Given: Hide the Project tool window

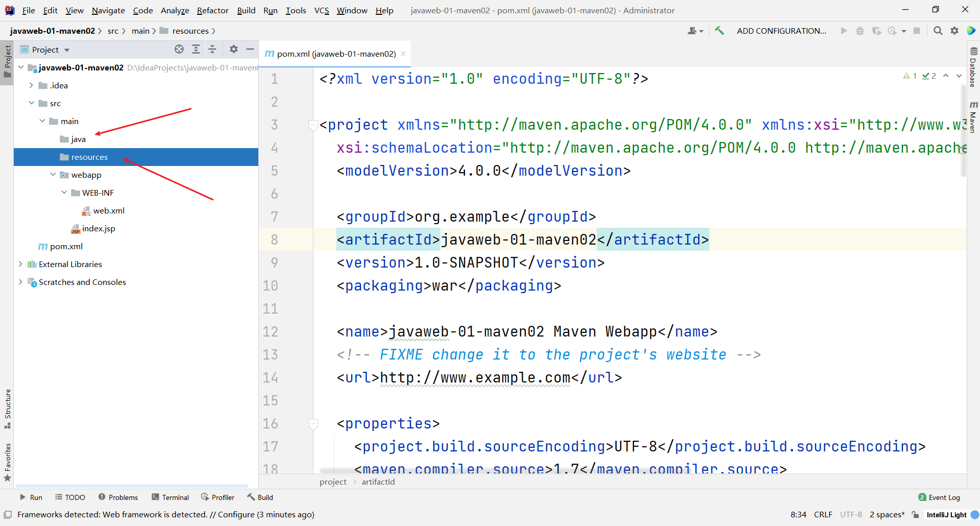Looking at the screenshot, I should pyautogui.click(x=250, y=49).
